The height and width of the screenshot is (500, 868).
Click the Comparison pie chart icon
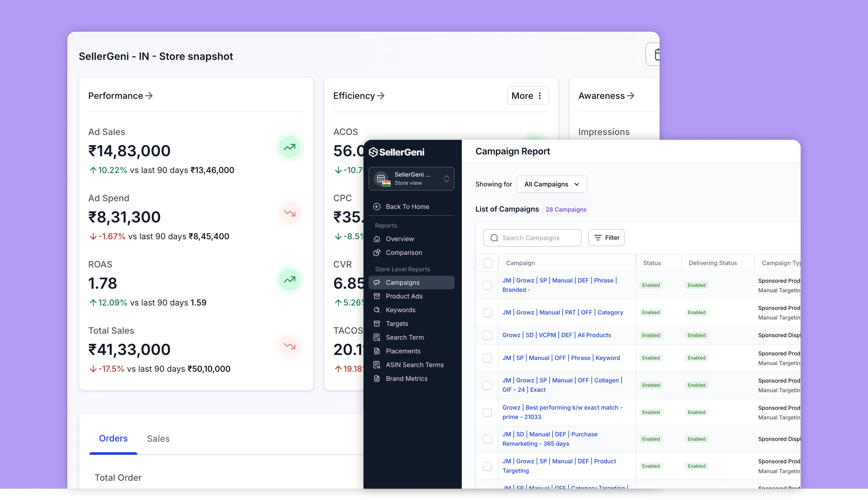(377, 253)
